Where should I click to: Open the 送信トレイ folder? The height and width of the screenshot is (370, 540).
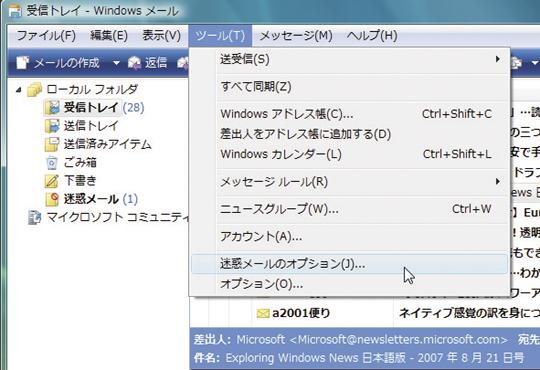(x=91, y=126)
